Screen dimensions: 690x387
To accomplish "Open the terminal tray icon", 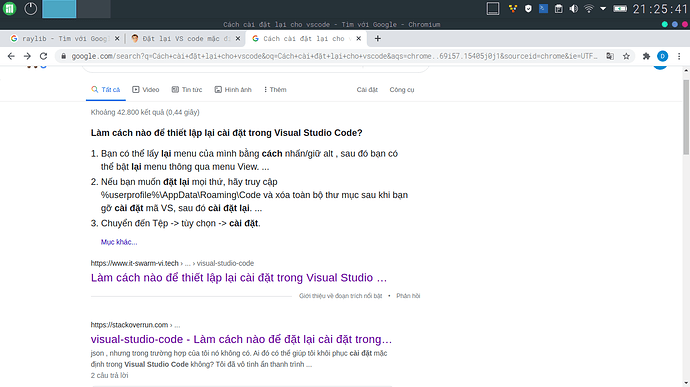I will [x=543, y=9].
